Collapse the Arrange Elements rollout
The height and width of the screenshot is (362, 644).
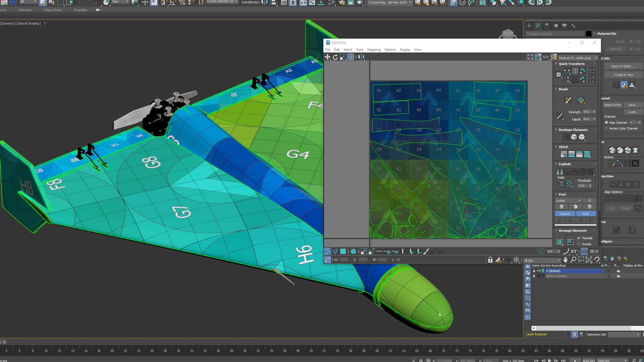point(556,231)
